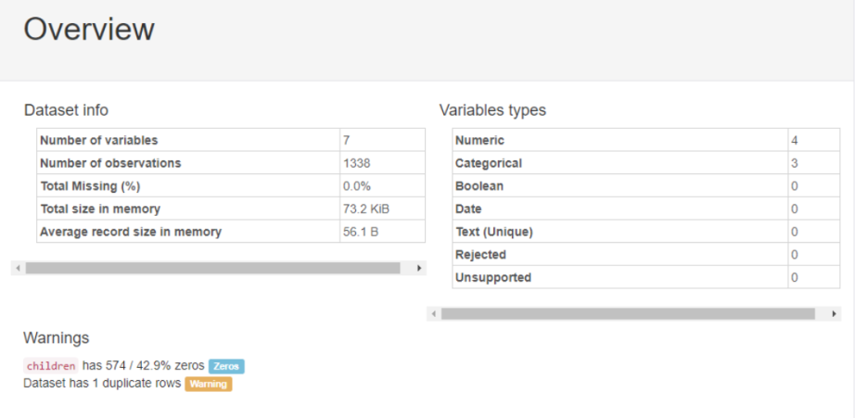Click left arrow of Dataset info scrollbar

coord(19,268)
